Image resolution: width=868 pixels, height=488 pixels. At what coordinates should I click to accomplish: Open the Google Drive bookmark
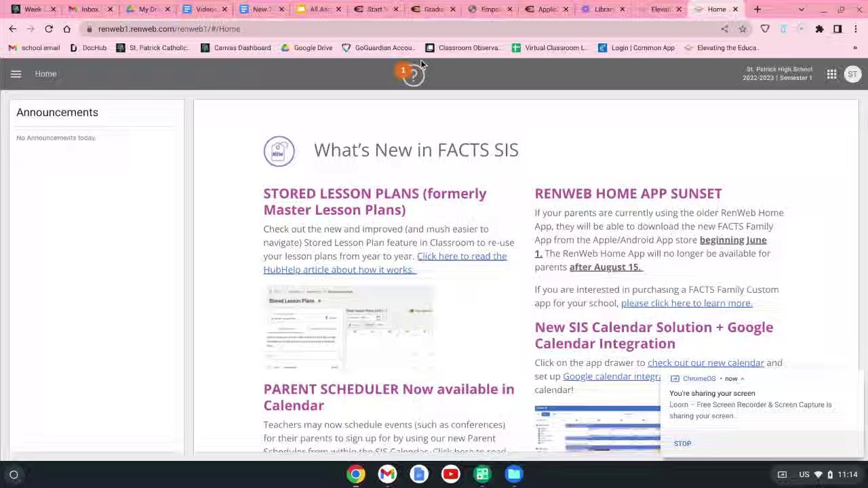point(307,48)
